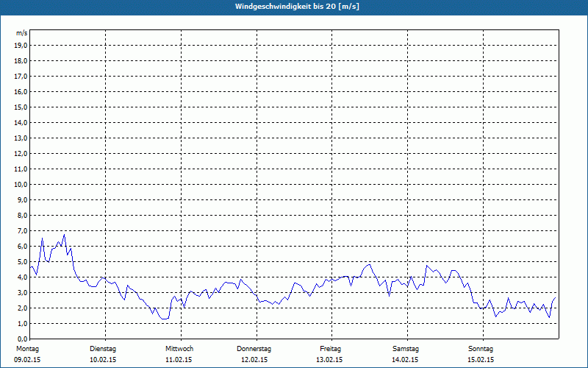Click the 10,0 y-axis label
Screen dimensions: 588x368
coord(21,185)
